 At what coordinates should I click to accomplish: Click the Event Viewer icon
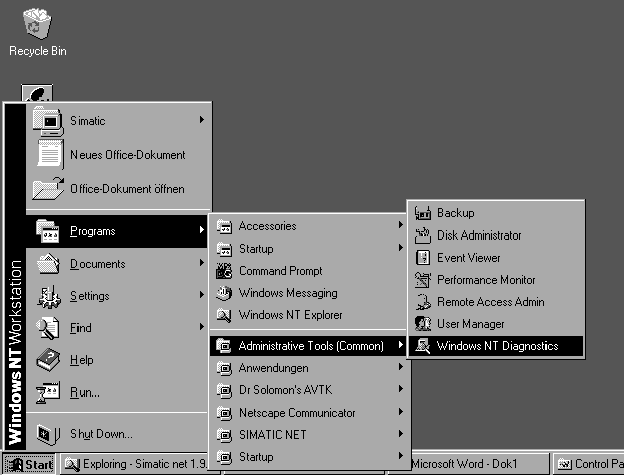tap(423, 257)
